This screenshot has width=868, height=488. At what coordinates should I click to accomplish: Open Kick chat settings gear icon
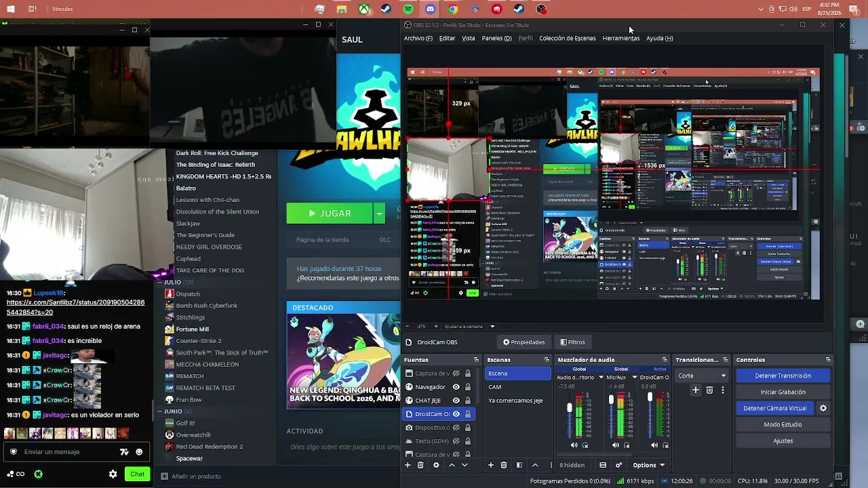pos(113,474)
